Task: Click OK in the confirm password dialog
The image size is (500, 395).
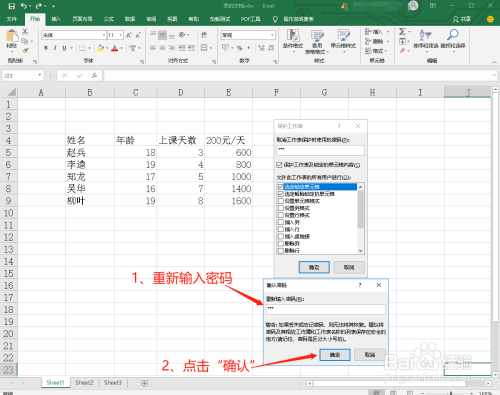Action: tap(335, 355)
